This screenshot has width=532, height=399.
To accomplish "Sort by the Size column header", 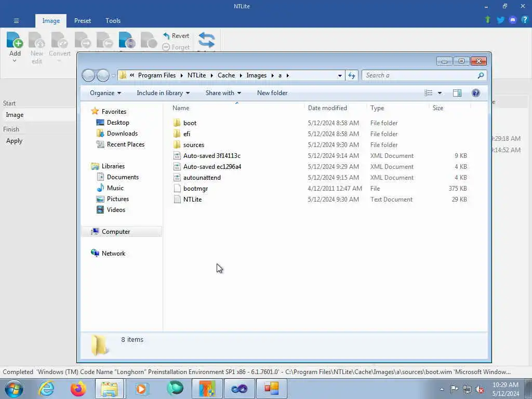I will (437, 108).
